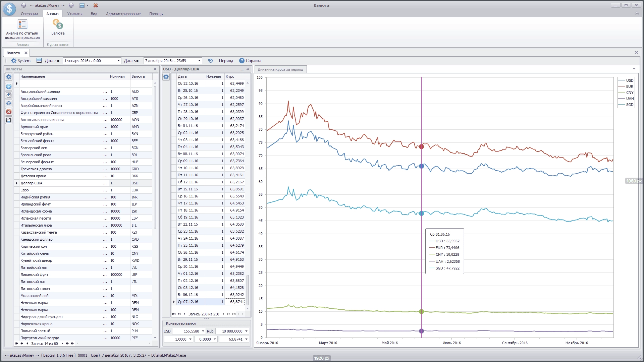644x362 pixels.
Task: Open the System gear menu
Action: [x=20, y=61]
